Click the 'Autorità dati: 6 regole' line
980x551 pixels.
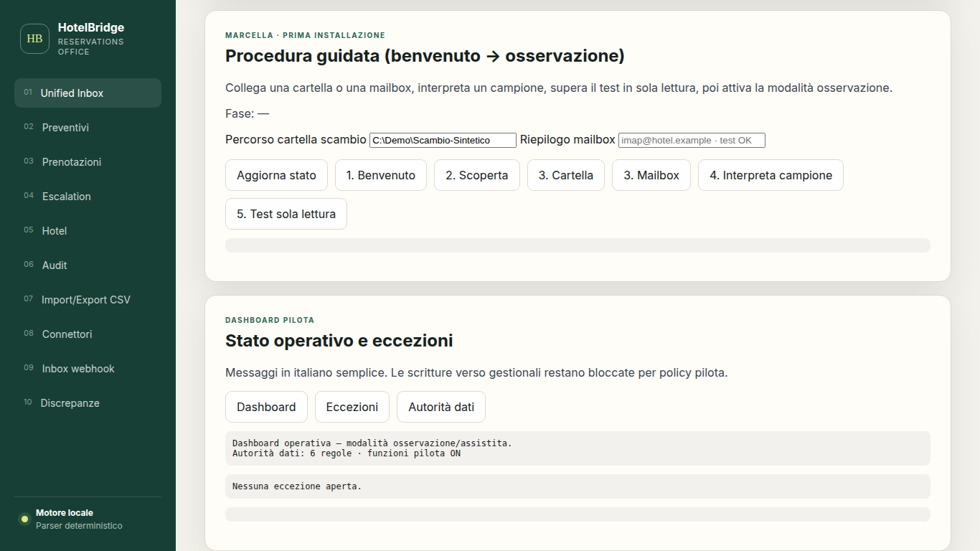347,453
